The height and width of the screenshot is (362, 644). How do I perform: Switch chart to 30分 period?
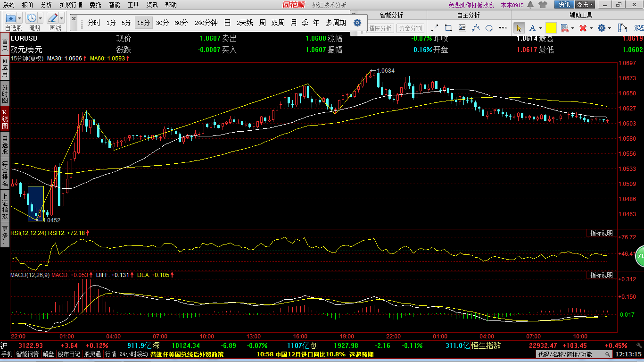[162, 23]
